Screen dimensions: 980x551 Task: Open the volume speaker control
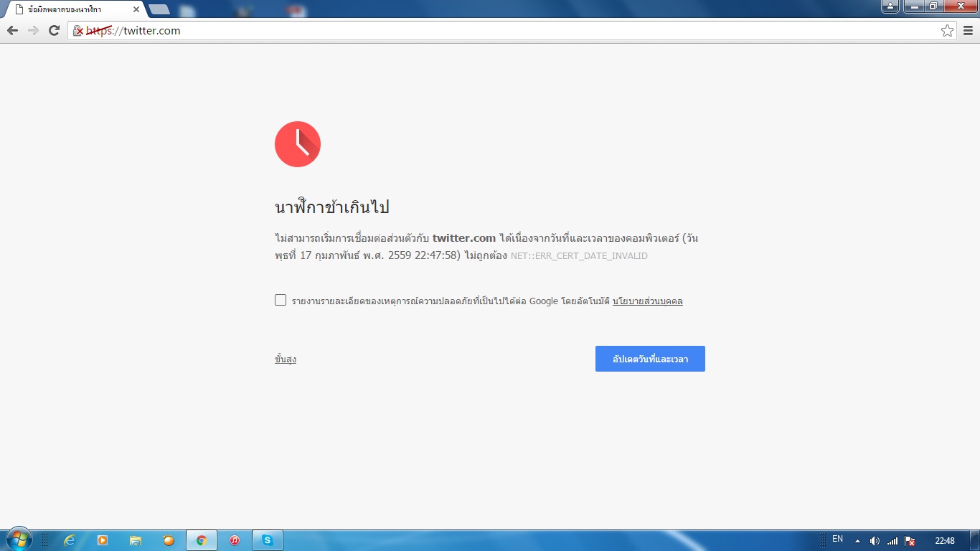(875, 540)
